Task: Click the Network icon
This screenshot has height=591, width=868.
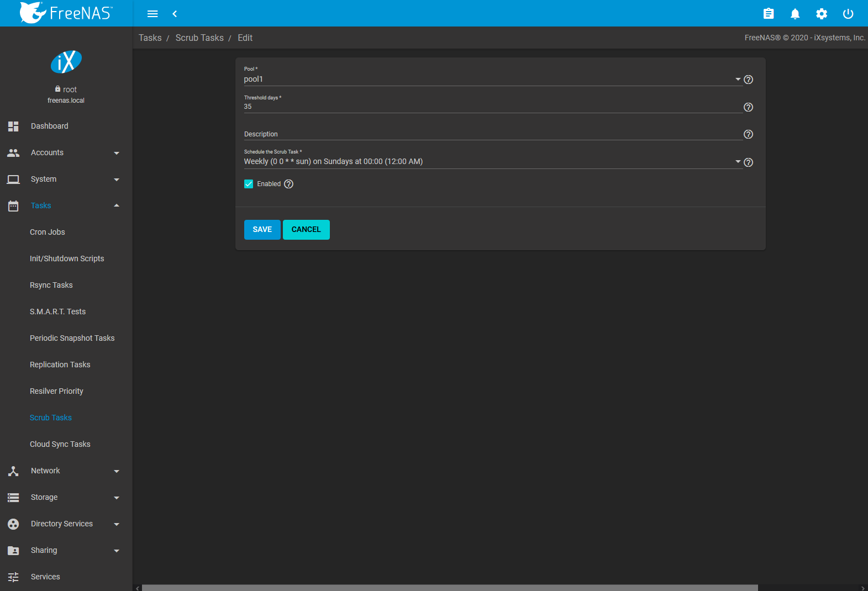Action: click(13, 471)
